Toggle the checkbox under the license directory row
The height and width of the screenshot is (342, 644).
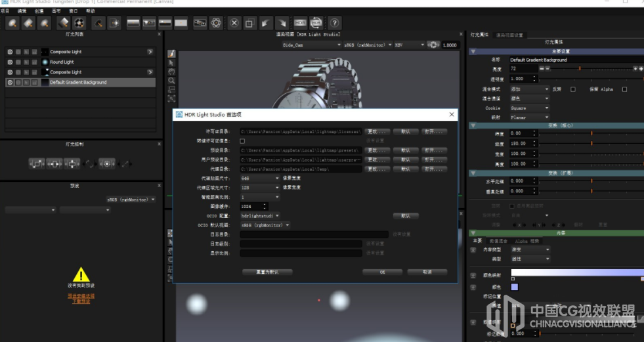(x=242, y=141)
